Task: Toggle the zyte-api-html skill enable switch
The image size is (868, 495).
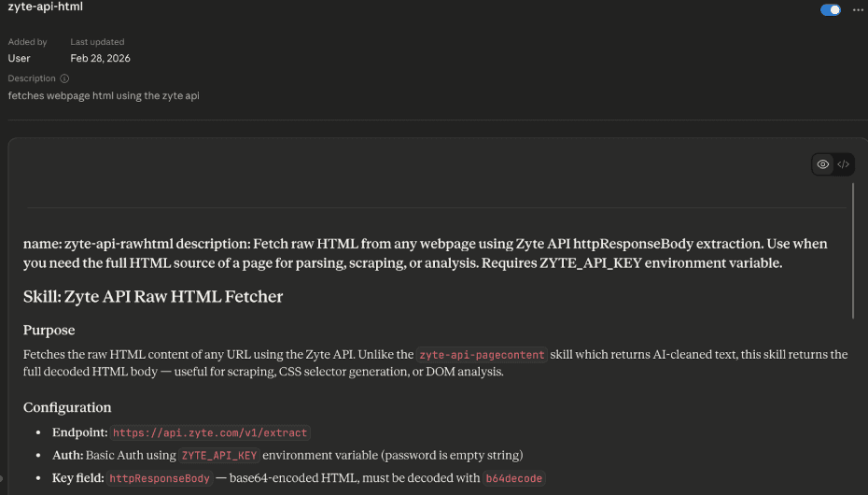Action: point(830,10)
